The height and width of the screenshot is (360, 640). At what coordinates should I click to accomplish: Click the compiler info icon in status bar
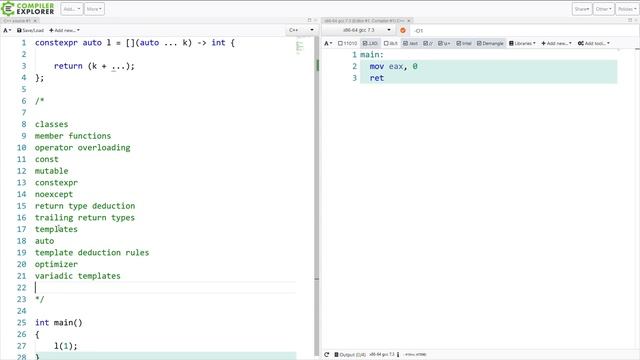pos(398,355)
